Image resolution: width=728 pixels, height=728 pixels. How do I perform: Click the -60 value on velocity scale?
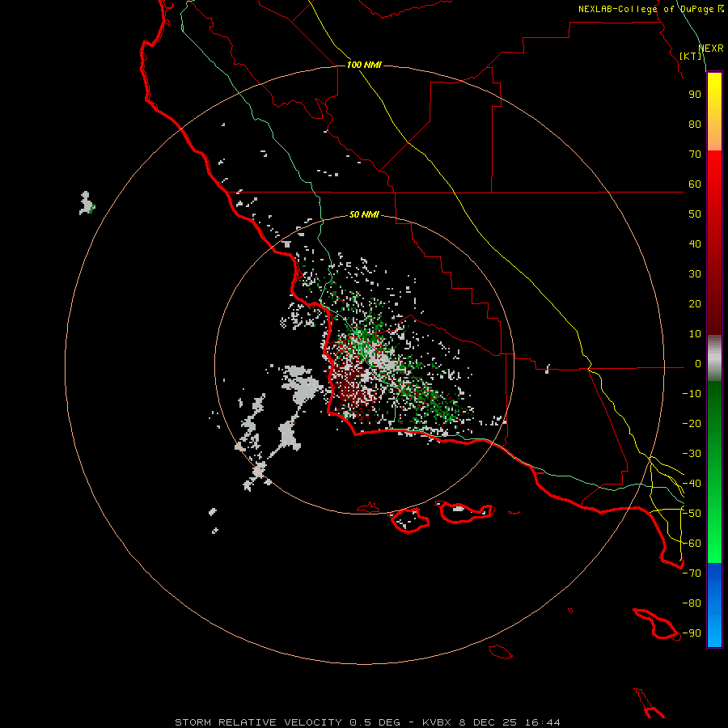pyautogui.click(x=692, y=544)
